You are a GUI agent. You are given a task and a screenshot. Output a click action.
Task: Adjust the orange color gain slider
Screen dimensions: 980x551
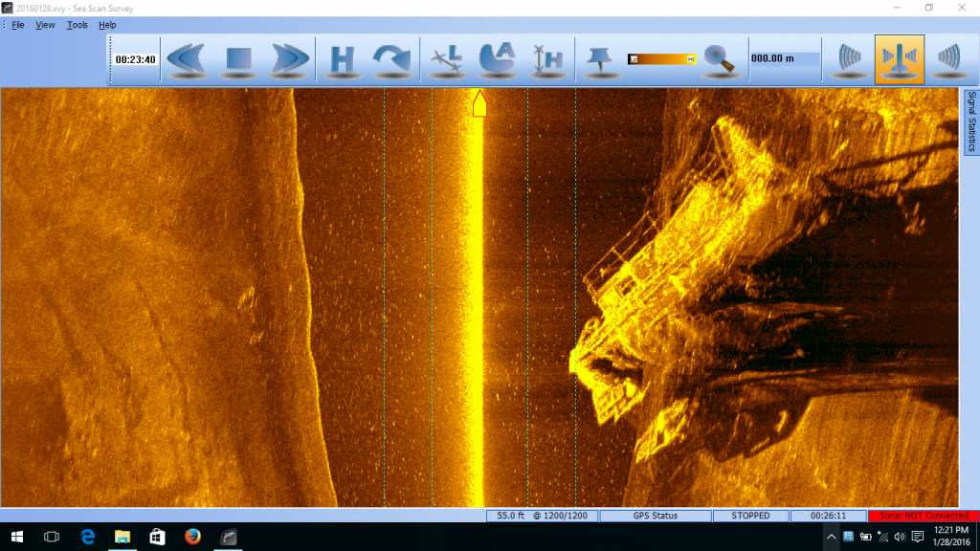(x=661, y=59)
